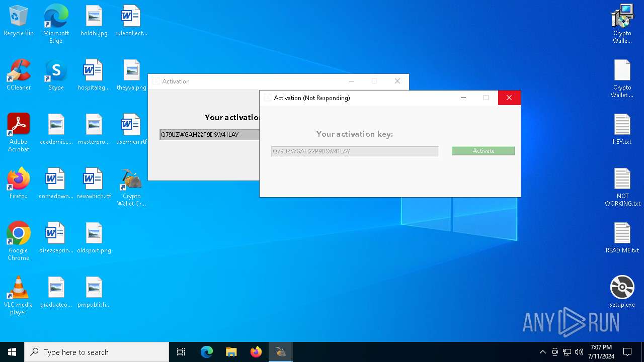
Task: Open the volume control tray icon
Action: point(579,352)
